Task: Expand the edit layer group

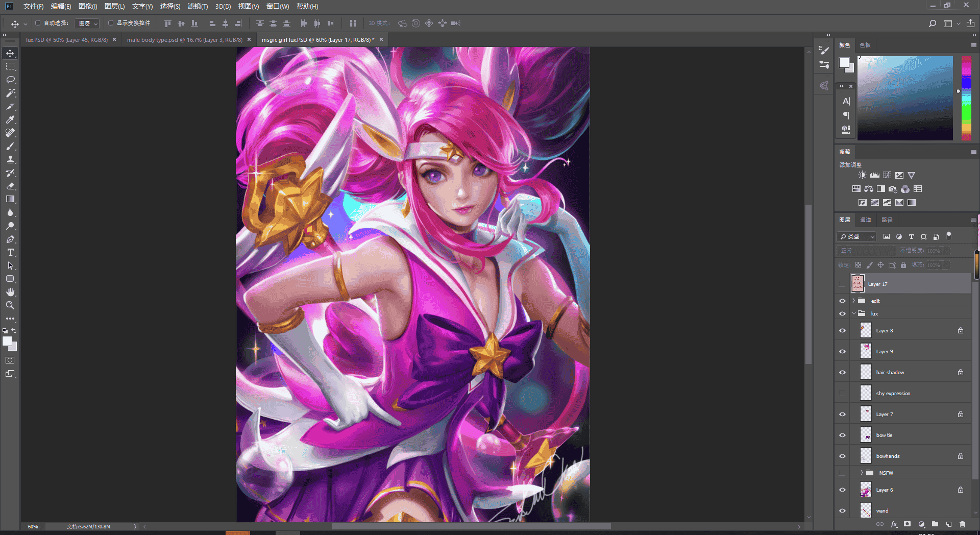Action: pyautogui.click(x=853, y=301)
